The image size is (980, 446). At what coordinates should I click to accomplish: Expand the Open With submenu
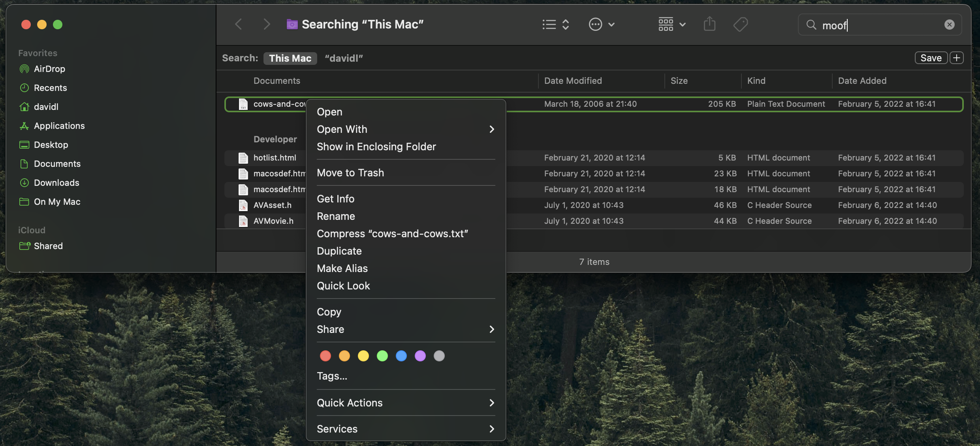tap(406, 129)
